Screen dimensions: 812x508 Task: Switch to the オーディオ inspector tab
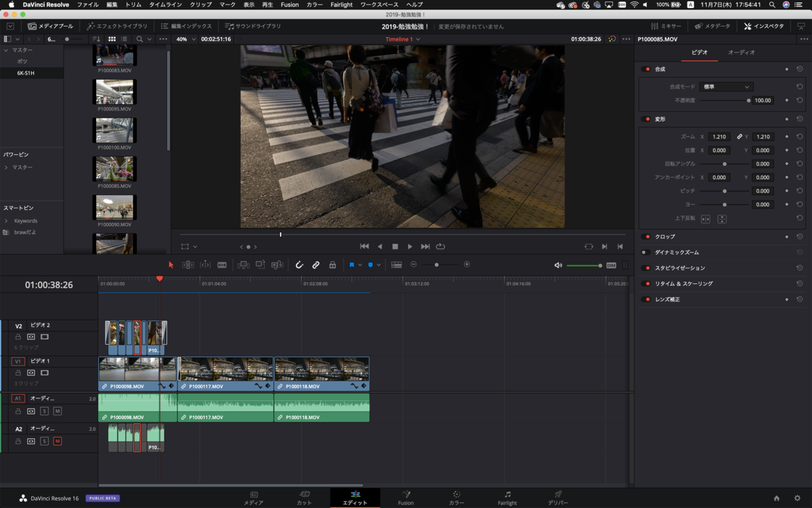click(741, 52)
